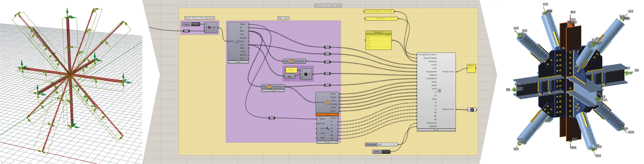644x164 pixels.
Task: Click the Stream Filter red arrows icon
Action: coord(210,28)
